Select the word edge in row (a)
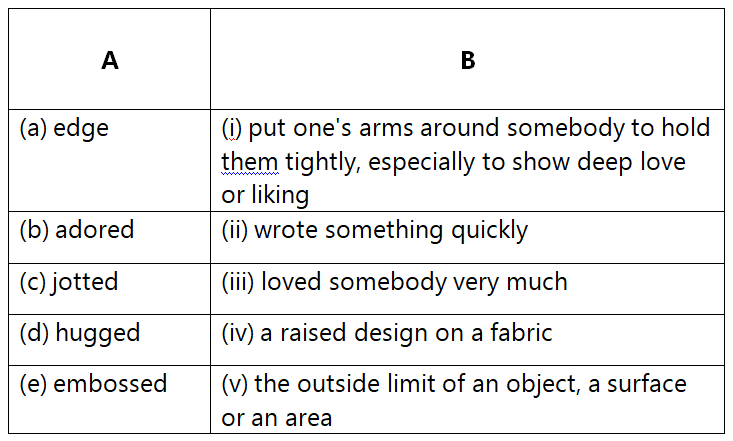Screen dimensions: 733x441 [x=81, y=129]
